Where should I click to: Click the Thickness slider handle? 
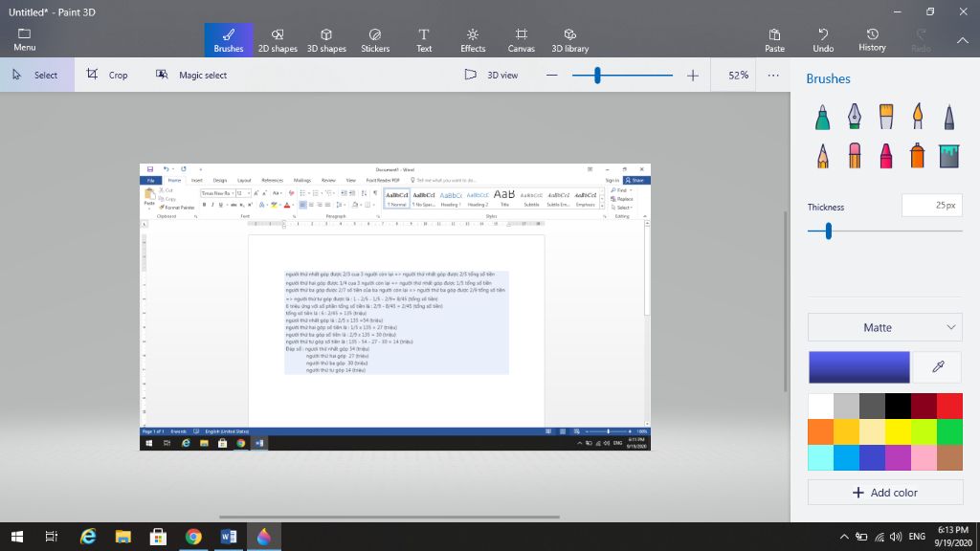[829, 231]
